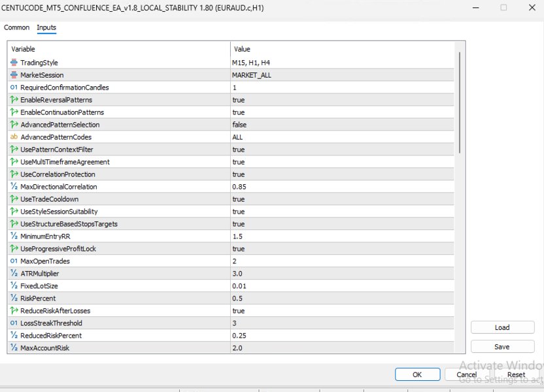Select the Inputs tab
544x392 pixels.
click(46, 27)
